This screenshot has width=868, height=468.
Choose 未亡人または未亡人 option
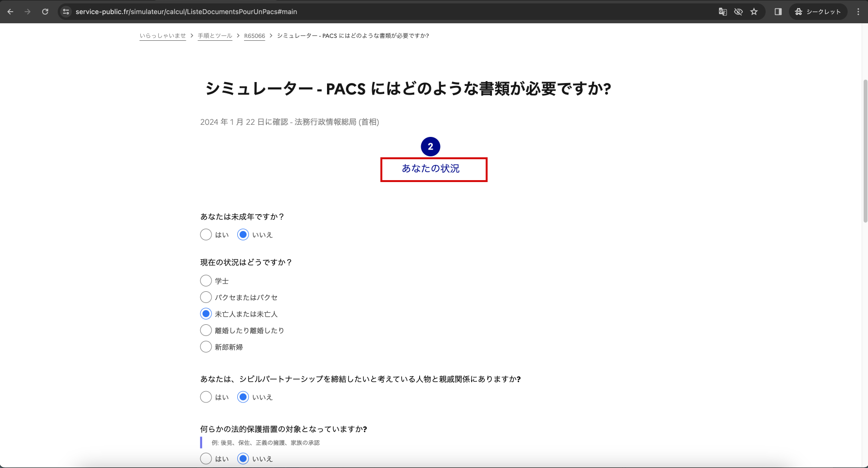(206, 314)
